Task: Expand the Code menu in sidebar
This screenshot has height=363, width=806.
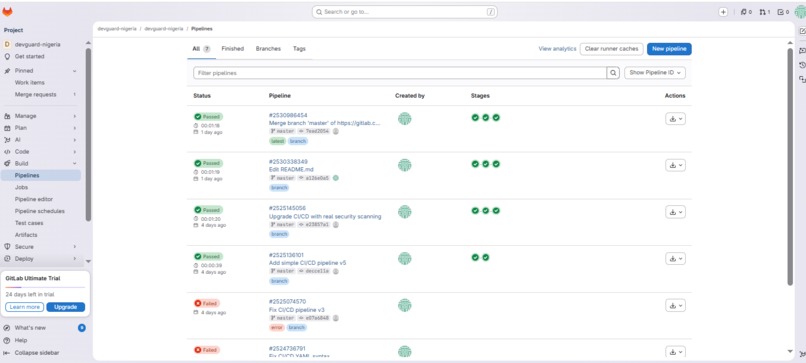Action: [41, 152]
